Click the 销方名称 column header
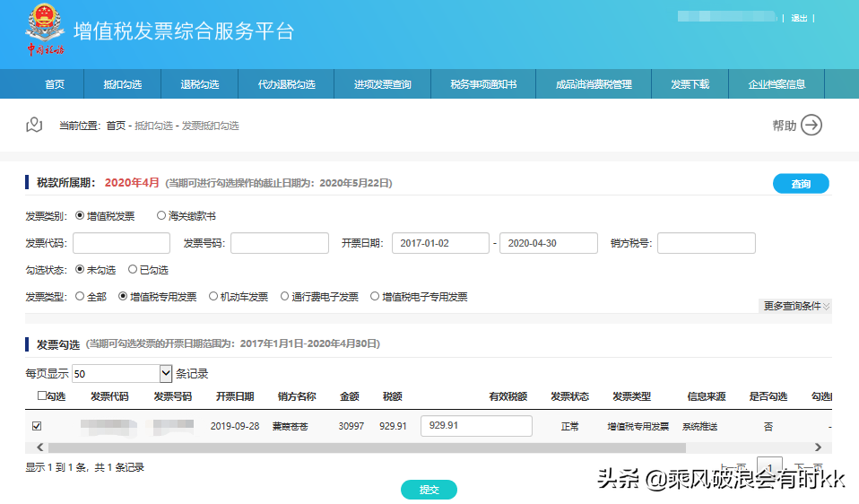This screenshot has width=859, height=504. [297, 396]
